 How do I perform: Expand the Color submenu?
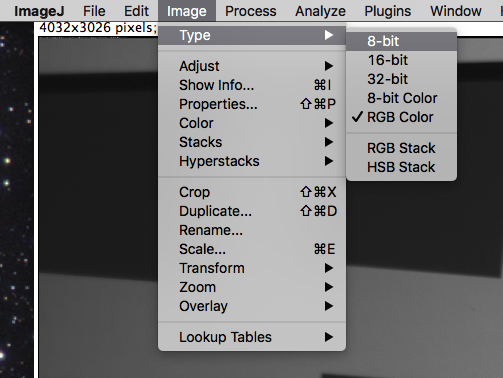click(x=252, y=123)
